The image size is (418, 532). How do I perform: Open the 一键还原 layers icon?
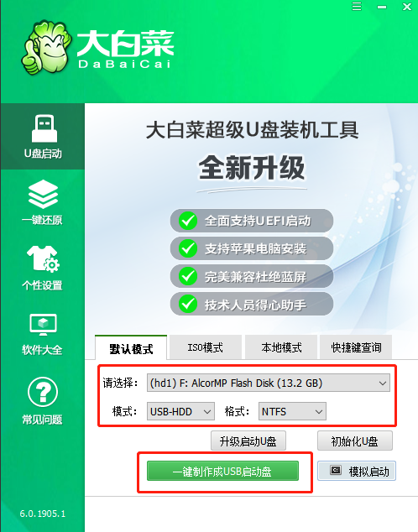click(43, 195)
